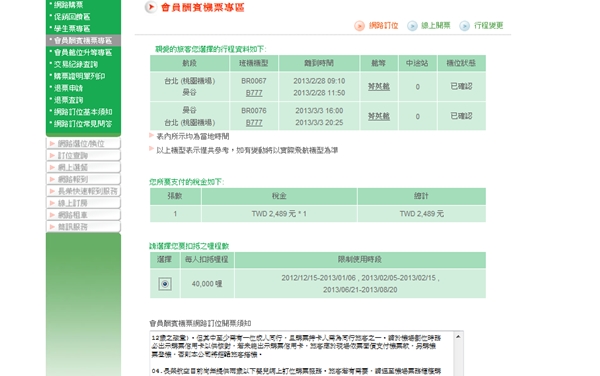This screenshot has height=376, width=600.
Task: Open 學生票專區 in the green sidebar
Action: pyautogui.click(x=72, y=28)
